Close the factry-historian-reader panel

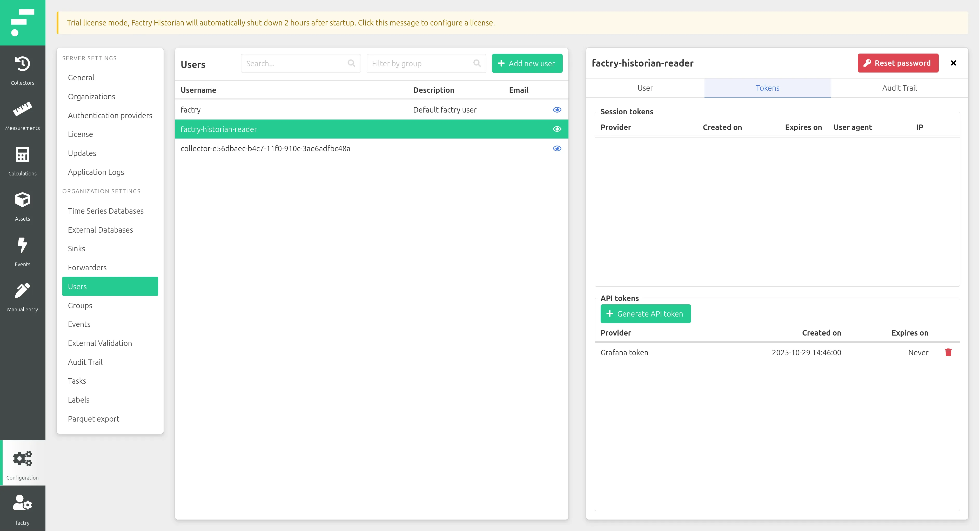953,63
